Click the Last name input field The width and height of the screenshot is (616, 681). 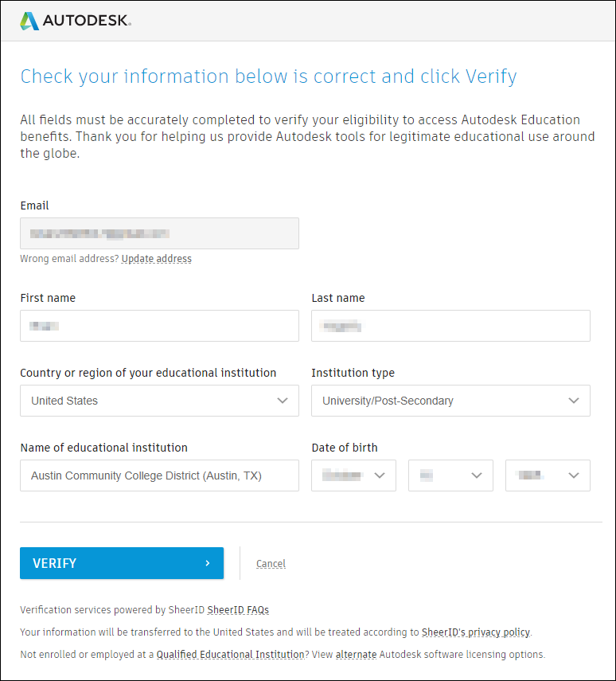(450, 326)
